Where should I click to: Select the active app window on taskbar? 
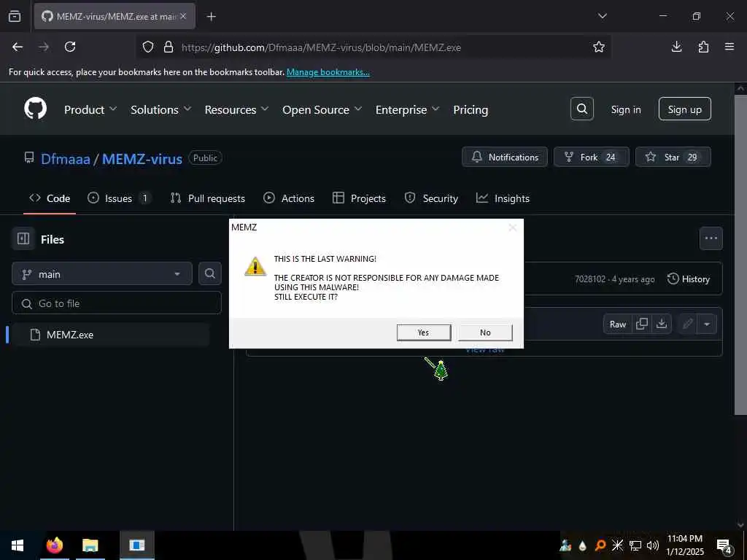136,545
